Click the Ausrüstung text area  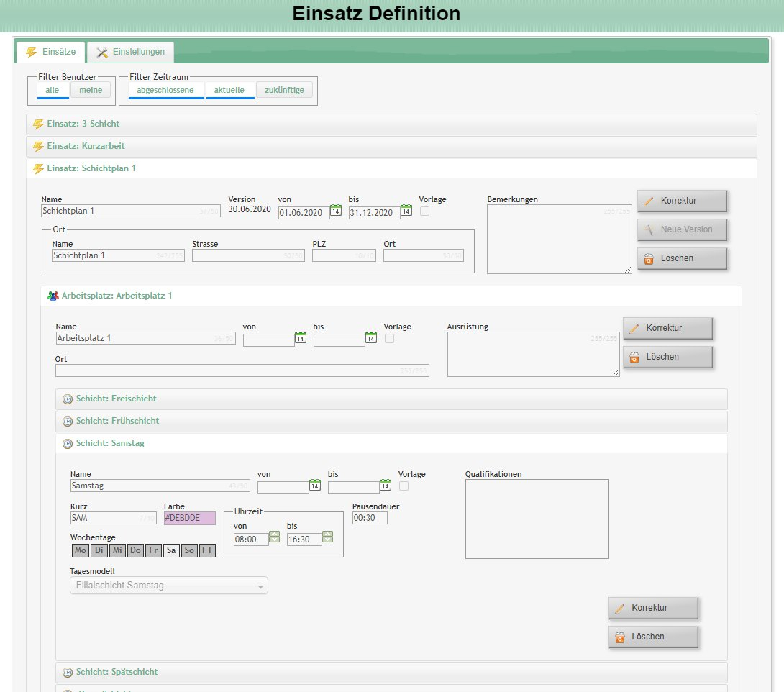pyautogui.click(x=534, y=354)
